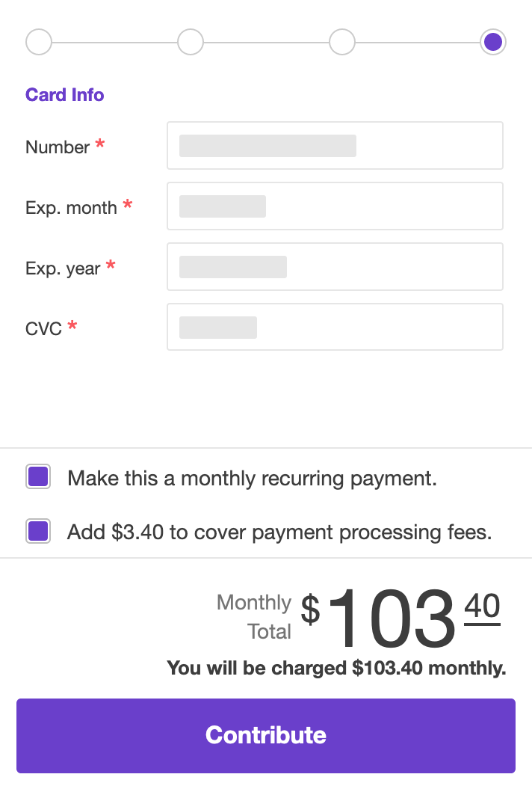Click the Monthly Total label
532x792 pixels.
(x=253, y=616)
